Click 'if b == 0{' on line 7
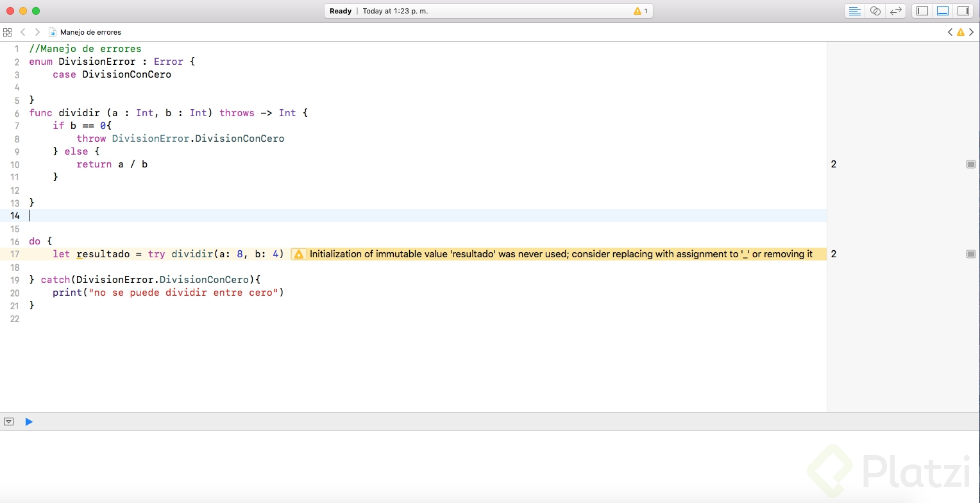This screenshot has width=980, height=503. coord(82,126)
